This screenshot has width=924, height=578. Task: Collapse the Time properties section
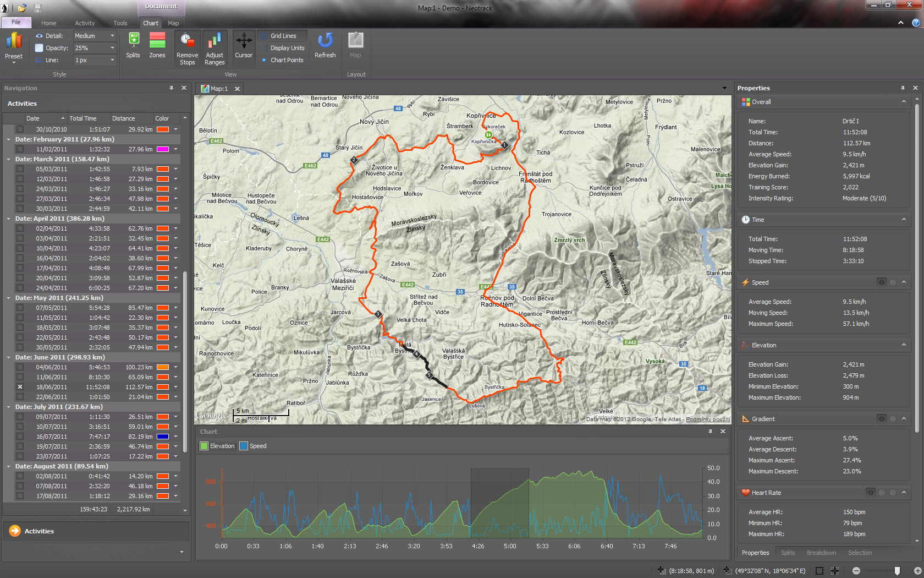pos(904,220)
